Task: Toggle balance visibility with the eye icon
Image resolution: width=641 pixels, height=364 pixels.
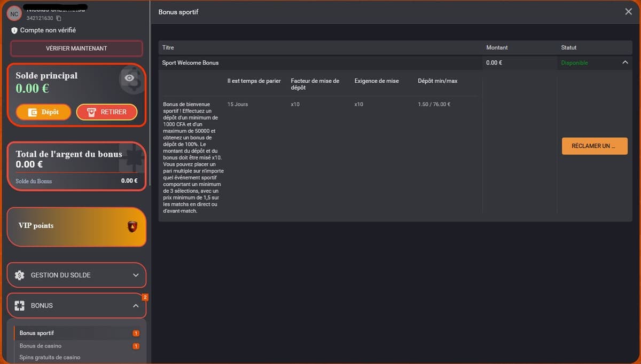Action: (x=129, y=78)
